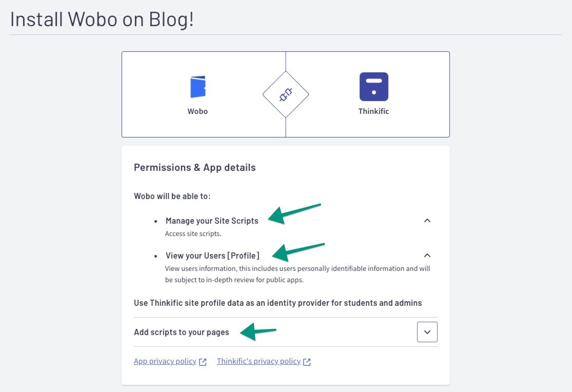The image size is (572, 392).
Task: Click the Thinkific app logo
Action: [373, 87]
